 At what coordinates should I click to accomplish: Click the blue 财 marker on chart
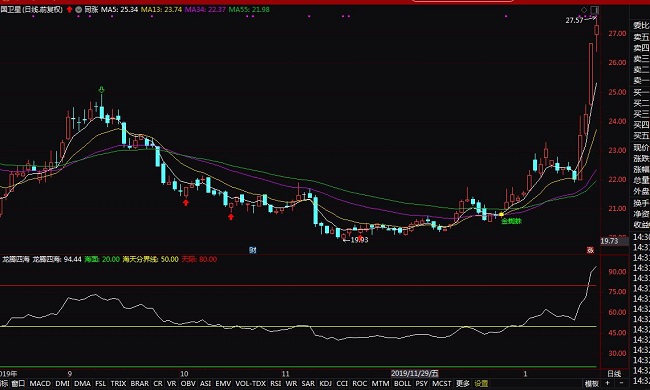252,250
